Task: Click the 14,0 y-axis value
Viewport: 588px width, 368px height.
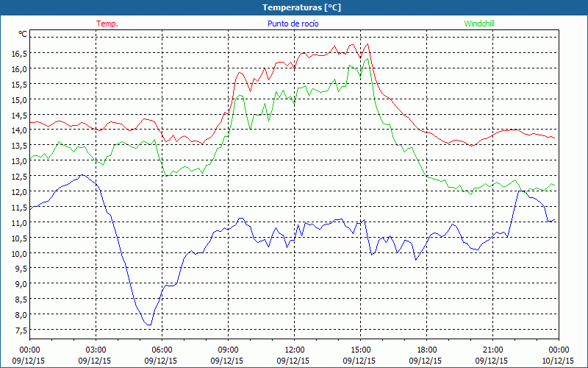Action: (19, 130)
